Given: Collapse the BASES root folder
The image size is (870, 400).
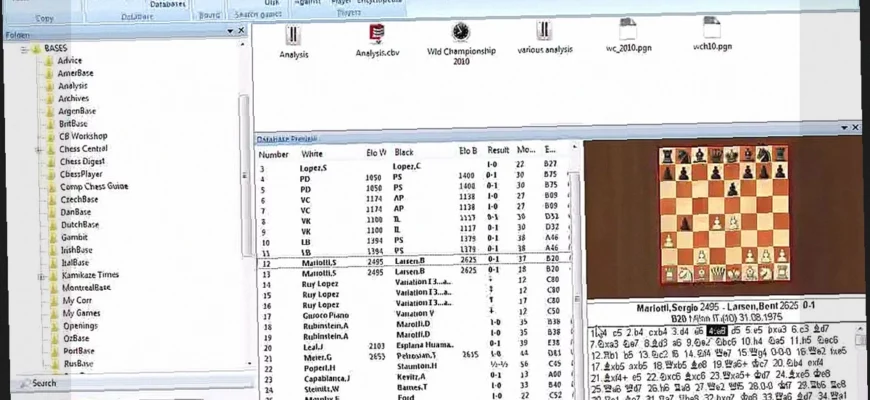Looking at the screenshot, I should 23,48.
